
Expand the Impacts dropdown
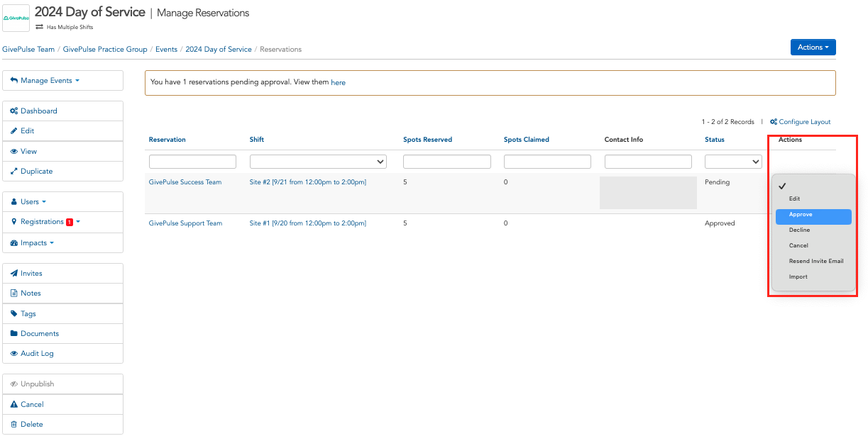62,242
